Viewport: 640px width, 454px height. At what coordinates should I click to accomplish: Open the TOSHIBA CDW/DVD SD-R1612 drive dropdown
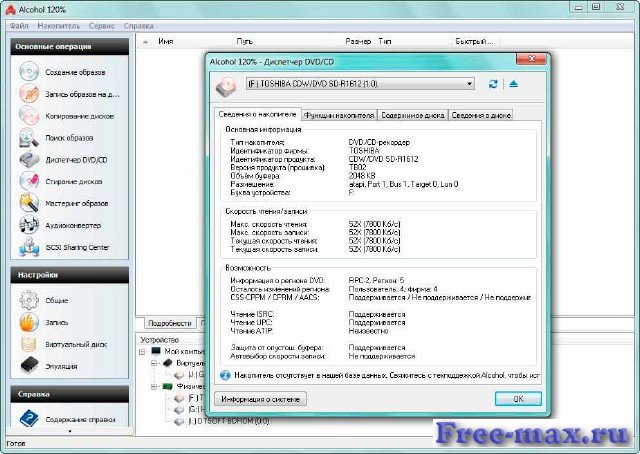point(360,84)
